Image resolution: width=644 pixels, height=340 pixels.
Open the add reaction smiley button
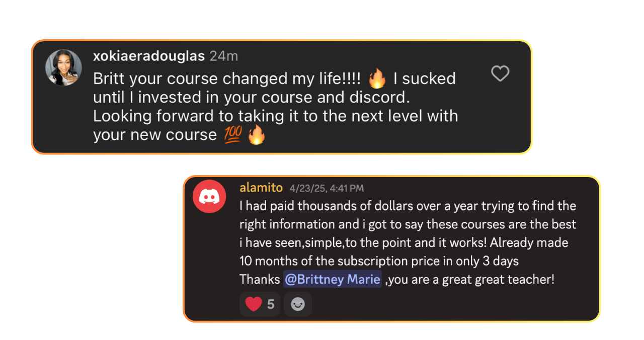298,304
